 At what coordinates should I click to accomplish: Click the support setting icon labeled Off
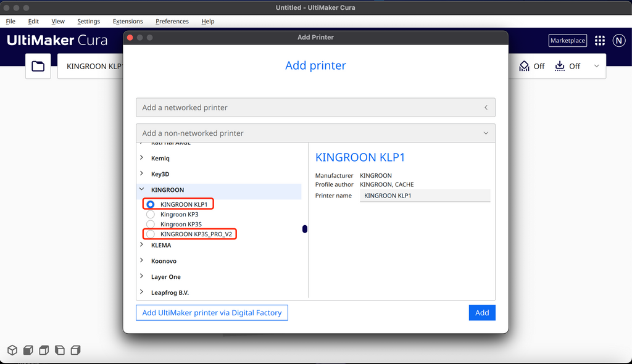pos(524,66)
